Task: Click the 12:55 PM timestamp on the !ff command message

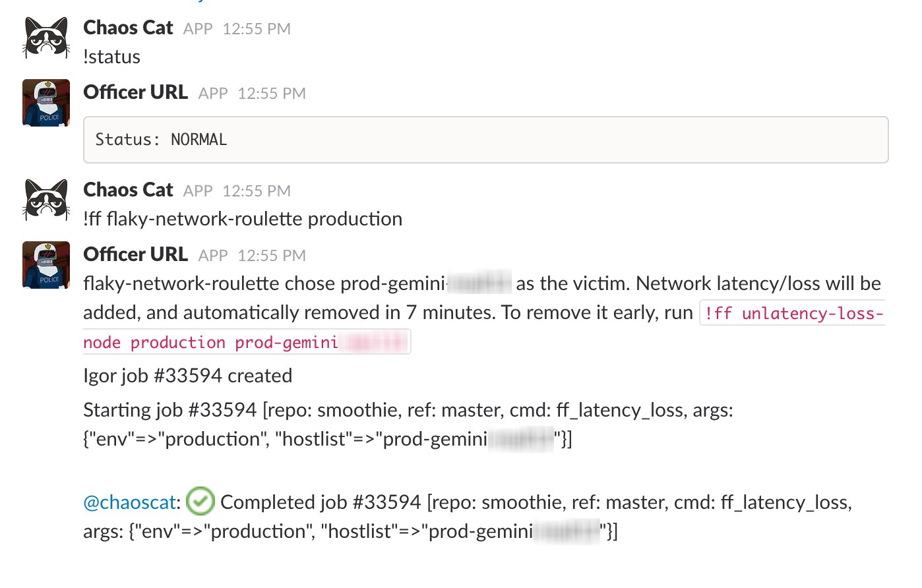Action: tap(257, 191)
